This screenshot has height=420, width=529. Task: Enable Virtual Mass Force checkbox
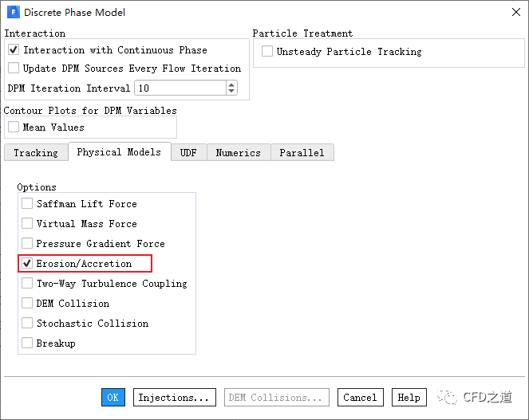click(x=28, y=224)
